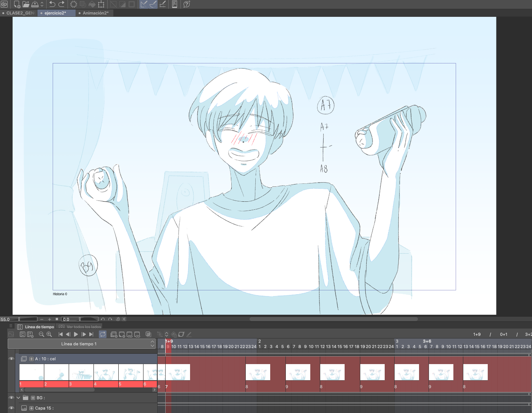Click the zoom value field showing 55.0

point(9,319)
